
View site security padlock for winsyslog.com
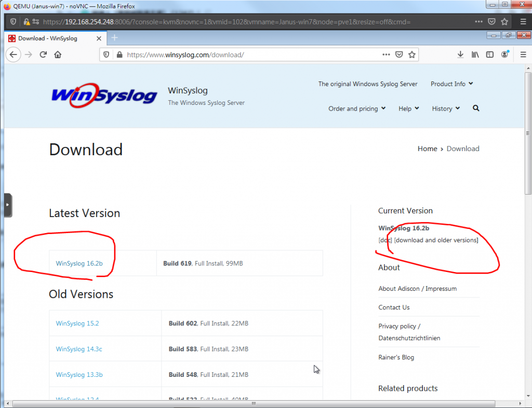click(119, 55)
